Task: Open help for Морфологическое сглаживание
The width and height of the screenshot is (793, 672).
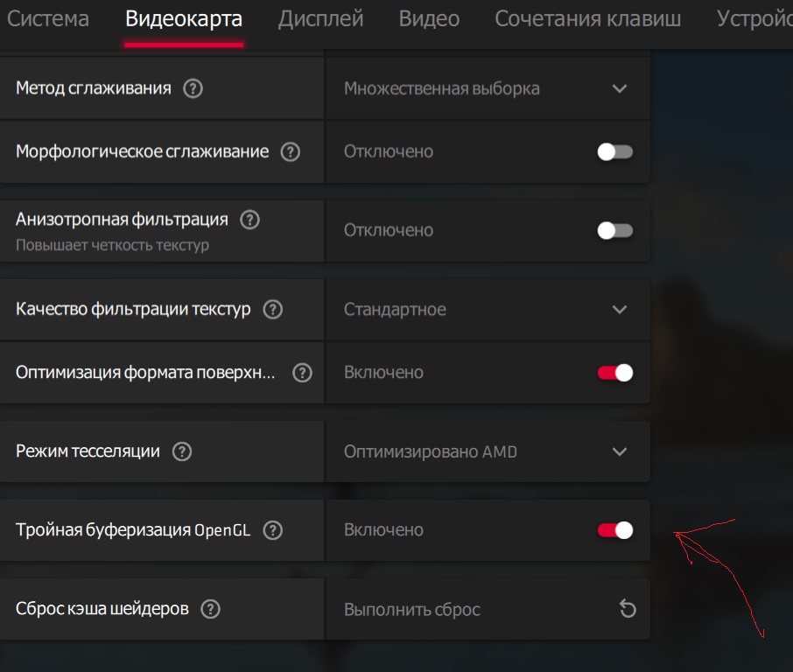Action: coord(290,151)
